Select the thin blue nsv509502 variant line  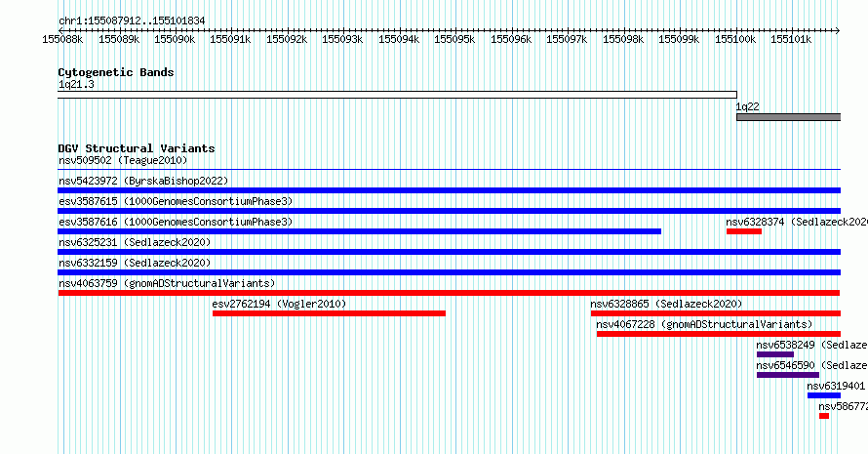(x=449, y=169)
